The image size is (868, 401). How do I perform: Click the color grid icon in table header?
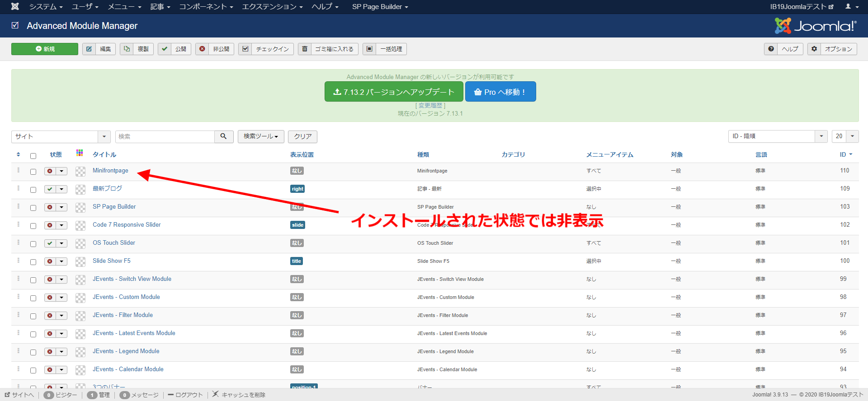pyautogui.click(x=80, y=153)
